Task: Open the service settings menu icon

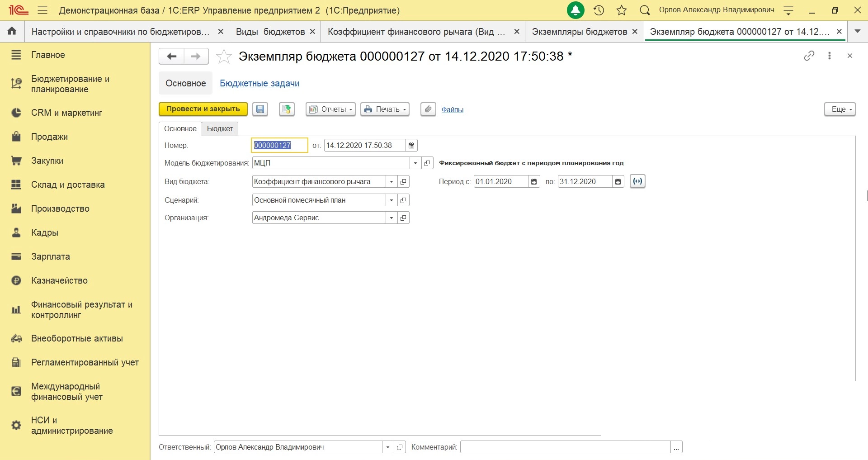Action: 788,10
